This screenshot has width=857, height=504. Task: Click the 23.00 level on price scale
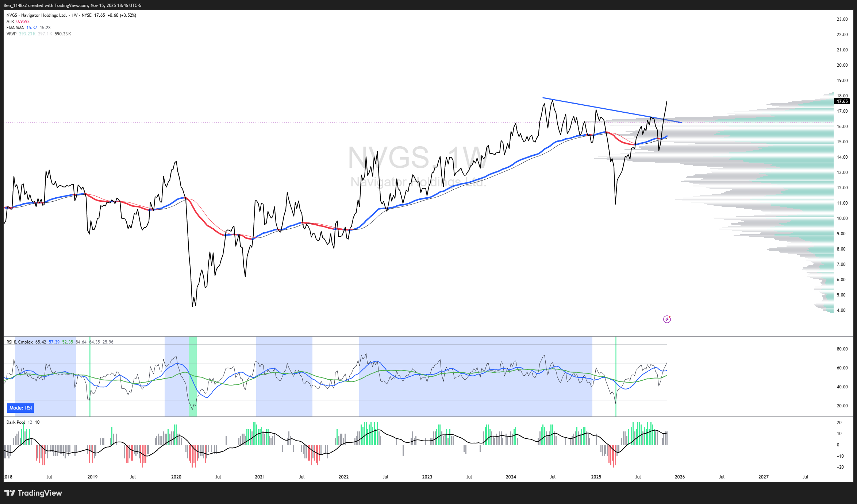coord(842,19)
